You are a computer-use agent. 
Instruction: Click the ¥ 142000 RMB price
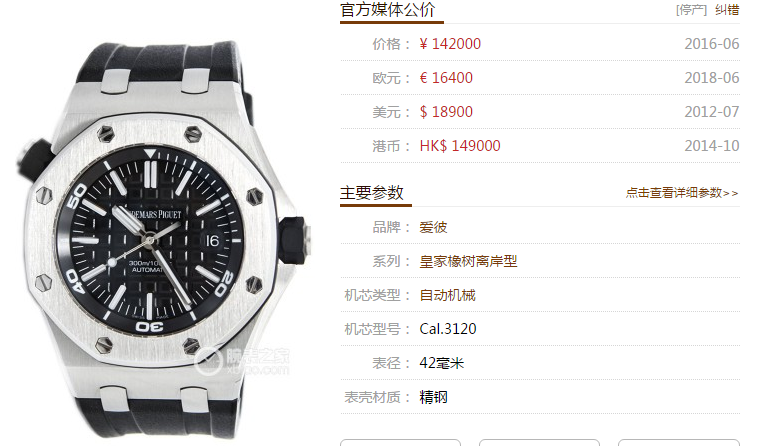tap(450, 44)
